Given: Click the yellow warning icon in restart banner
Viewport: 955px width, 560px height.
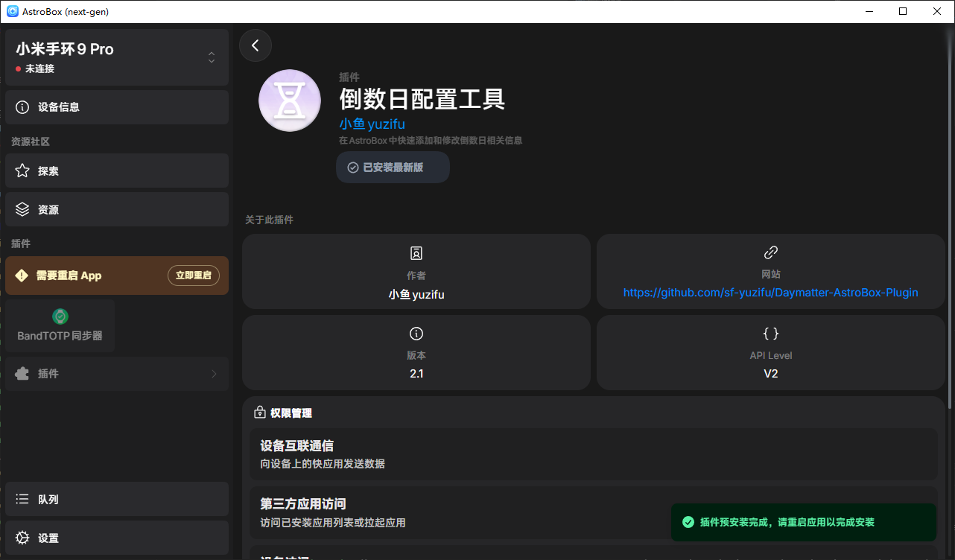Looking at the screenshot, I should click(x=22, y=276).
